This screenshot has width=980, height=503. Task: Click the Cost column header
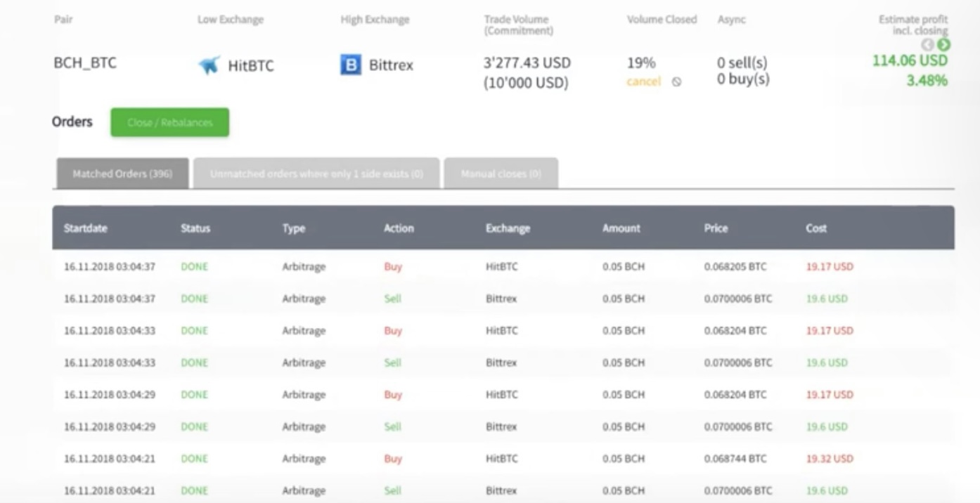(816, 228)
